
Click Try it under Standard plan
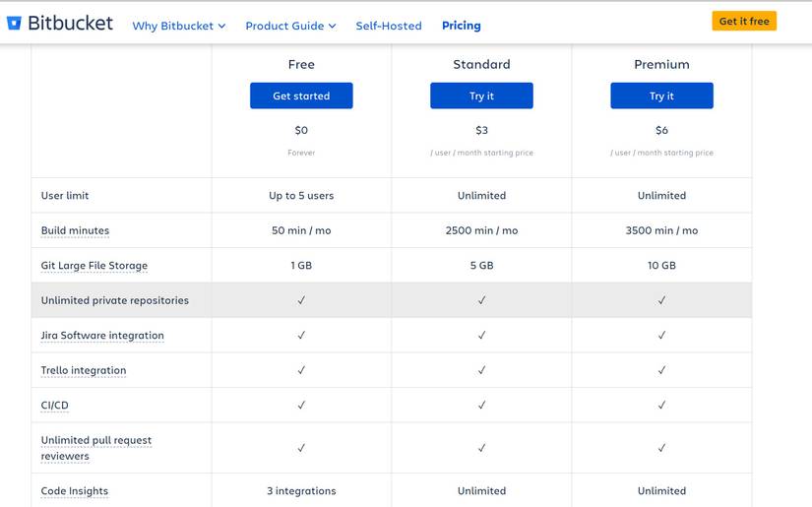481,95
